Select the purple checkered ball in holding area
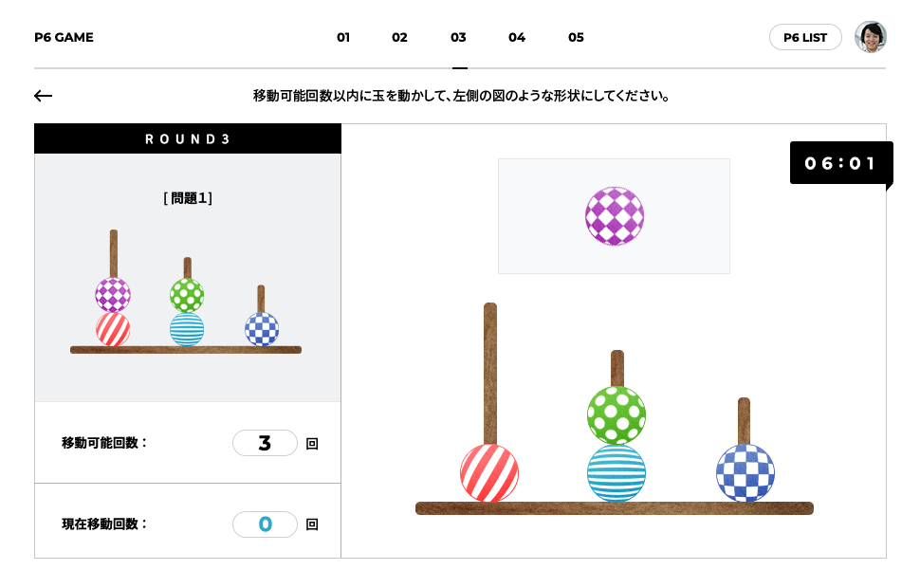 pos(615,216)
